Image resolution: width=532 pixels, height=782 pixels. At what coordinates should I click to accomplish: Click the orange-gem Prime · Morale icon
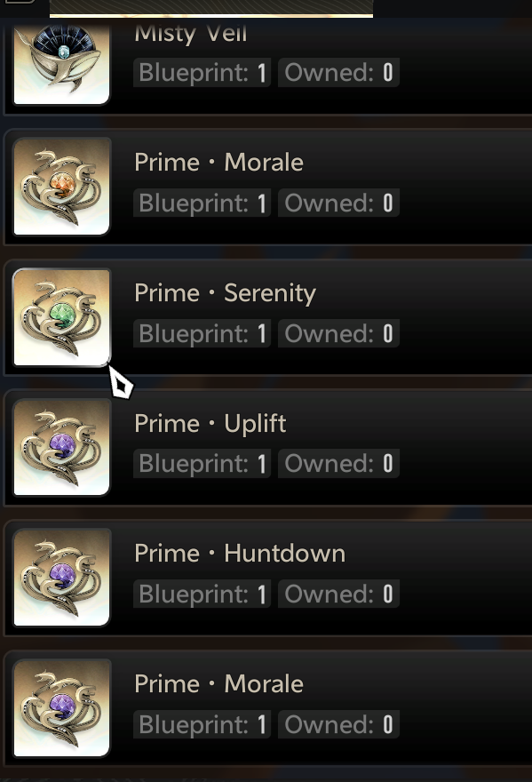(x=61, y=187)
